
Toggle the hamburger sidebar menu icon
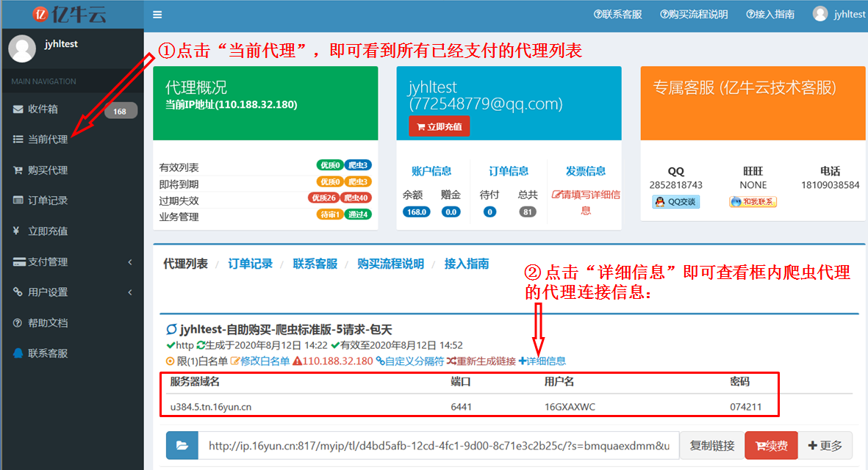point(157,15)
